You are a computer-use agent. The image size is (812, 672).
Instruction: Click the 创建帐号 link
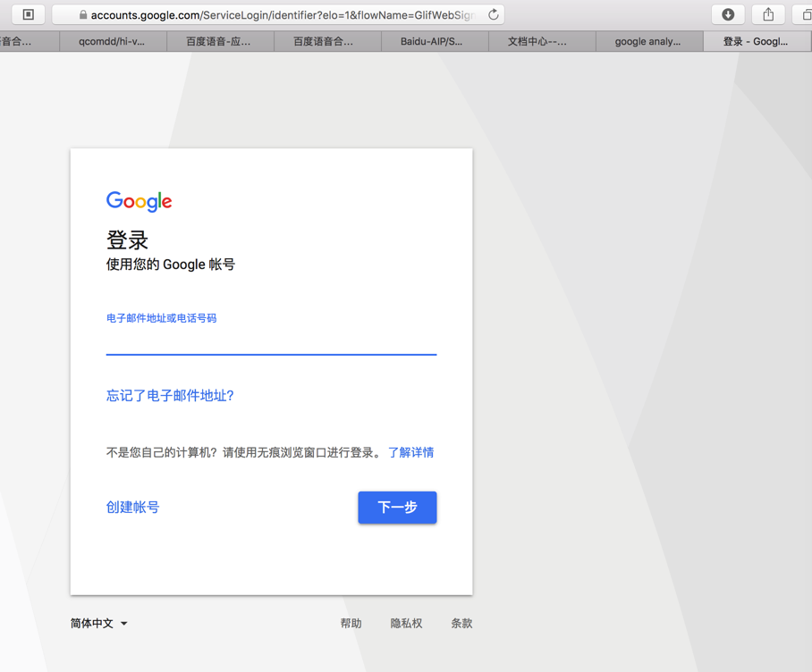(132, 507)
